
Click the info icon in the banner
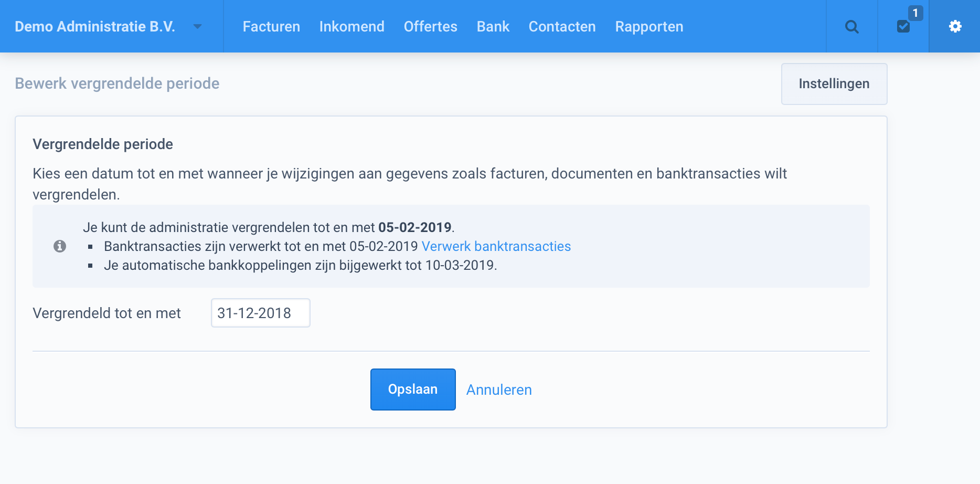coord(60,246)
